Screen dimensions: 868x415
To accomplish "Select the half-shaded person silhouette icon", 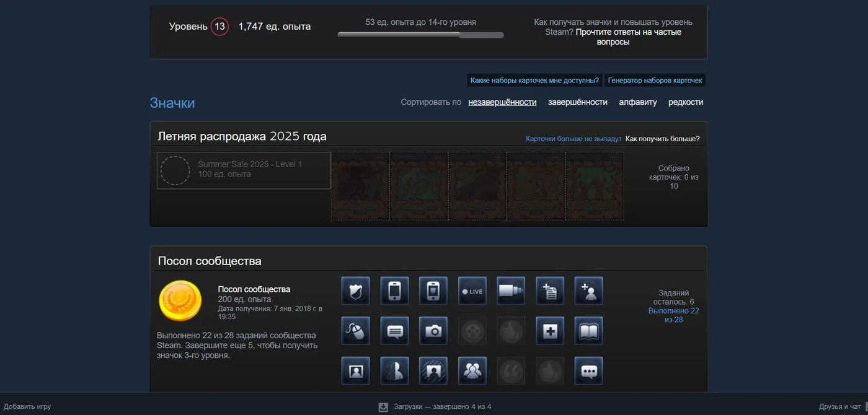I will click(394, 370).
